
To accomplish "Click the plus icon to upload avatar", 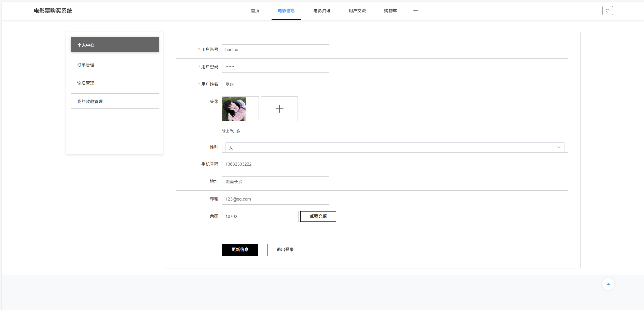I will [x=279, y=109].
